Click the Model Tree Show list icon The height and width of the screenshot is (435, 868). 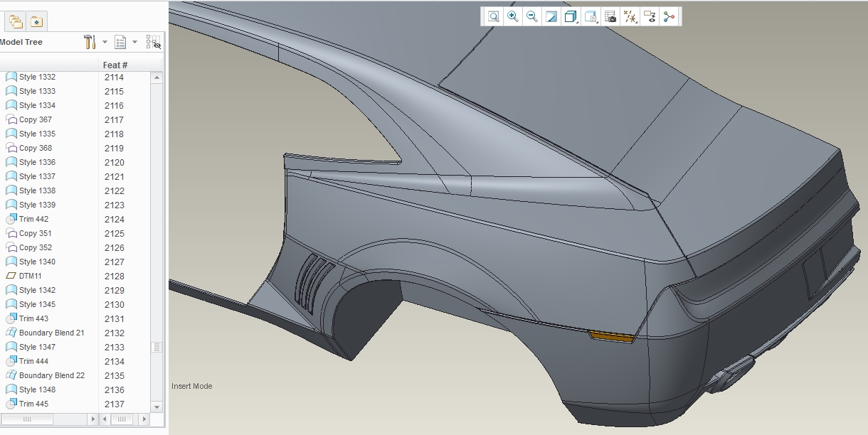pyautogui.click(x=121, y=42)
